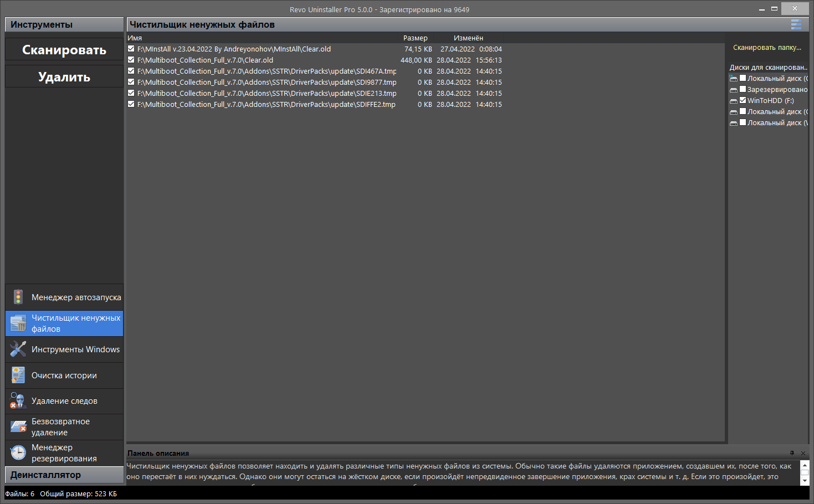Open the Evidence Remover spy icon

(x=18, y=401)
